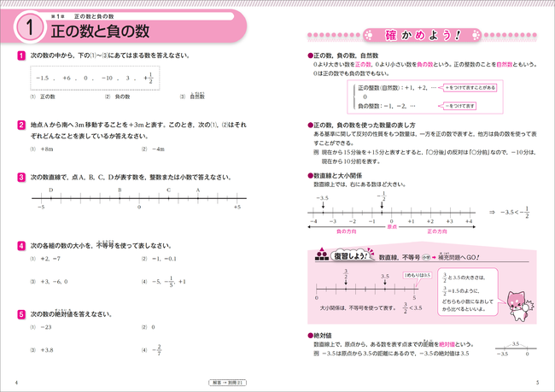This screenshot has height=392, width=555.
Task: Click point B on question 3 number line
Action: (120, 198)
